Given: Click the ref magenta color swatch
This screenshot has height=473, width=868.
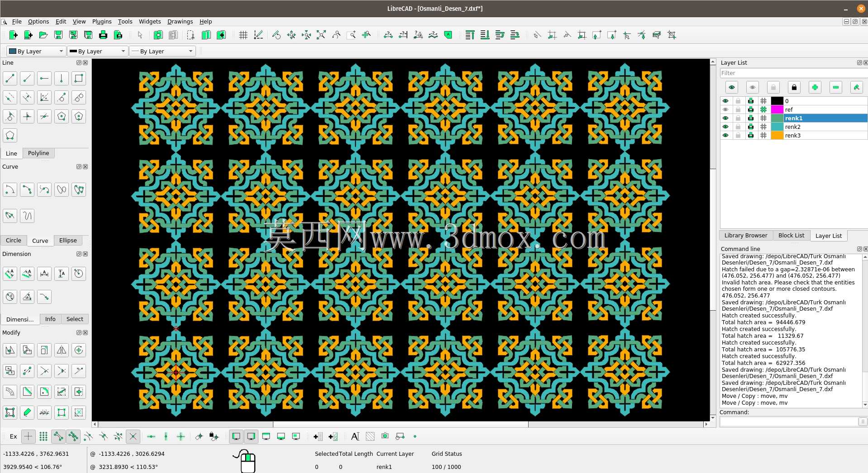Looking at the screenshot, I should (x=777, y=109).
